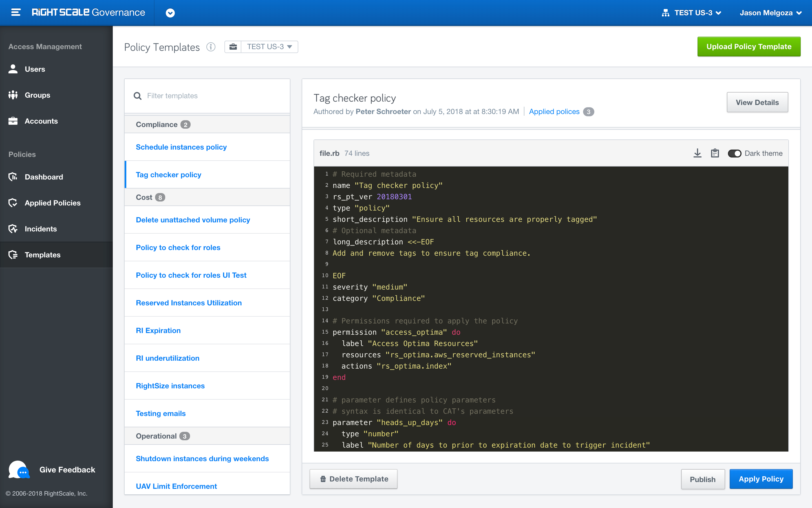This screenshot has height=508, width=812.
Task: Select Templates in sidebar
Action: [x=56, y=255]
